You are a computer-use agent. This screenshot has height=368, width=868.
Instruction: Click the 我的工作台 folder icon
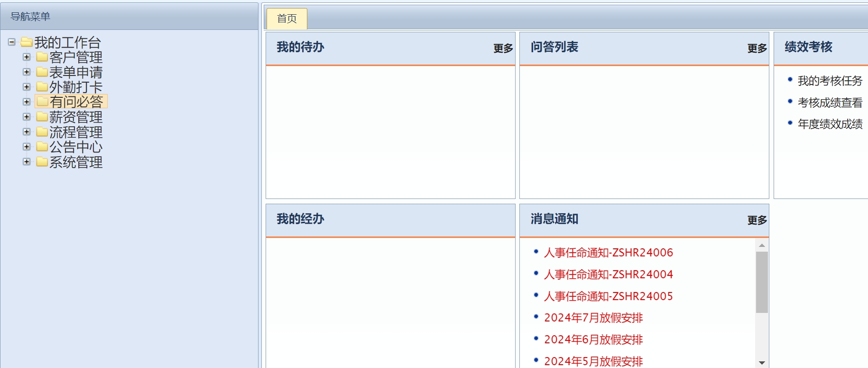27,42
